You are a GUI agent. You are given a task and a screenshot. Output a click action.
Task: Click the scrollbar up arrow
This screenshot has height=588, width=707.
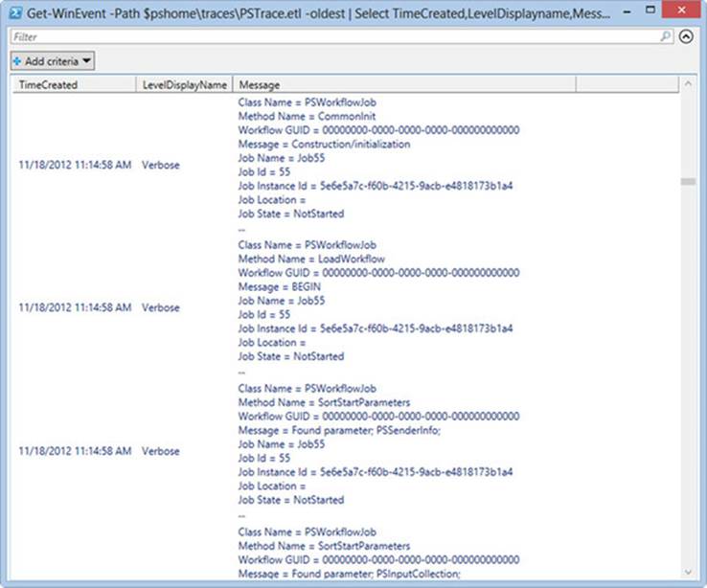click(x=688, y=84)
